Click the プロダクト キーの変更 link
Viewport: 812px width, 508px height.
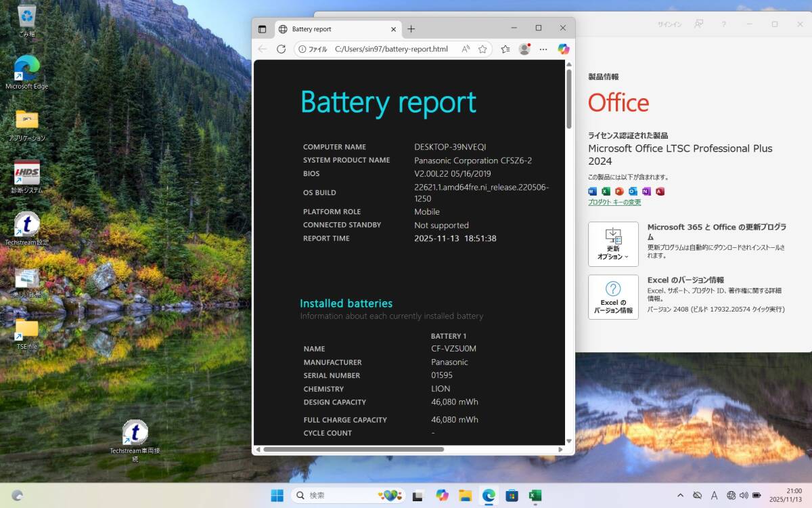614,203
